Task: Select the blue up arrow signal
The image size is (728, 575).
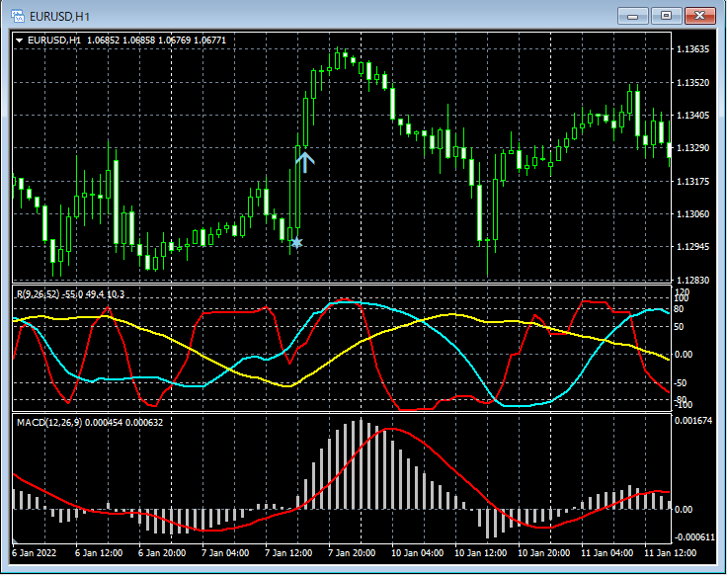Action: (304, 160)
